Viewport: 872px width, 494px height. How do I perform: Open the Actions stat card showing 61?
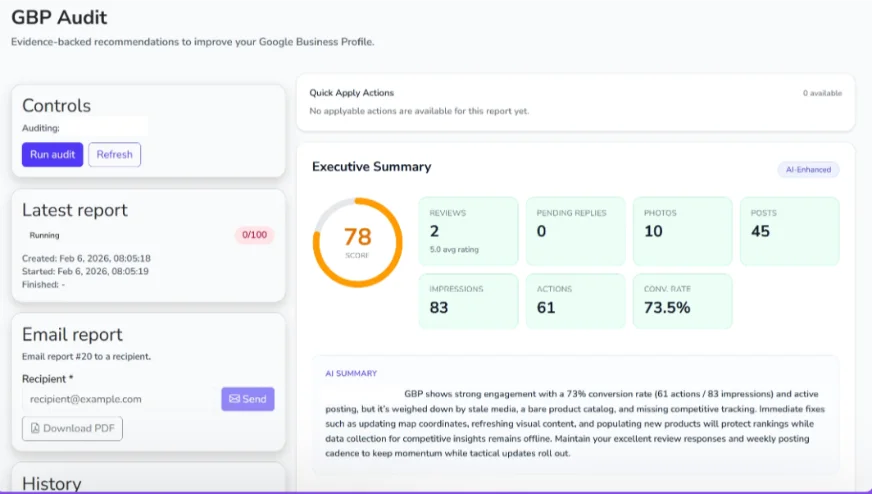coord(575,301)
